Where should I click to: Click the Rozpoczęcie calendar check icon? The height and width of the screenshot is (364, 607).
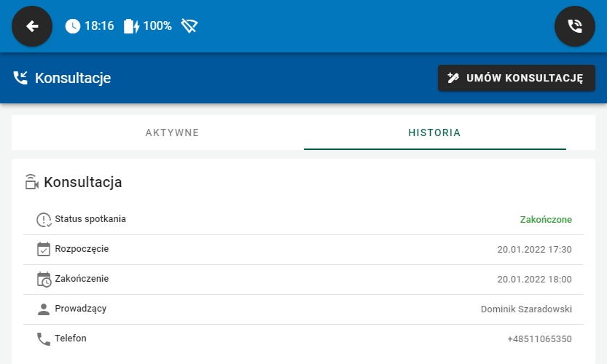44,249
